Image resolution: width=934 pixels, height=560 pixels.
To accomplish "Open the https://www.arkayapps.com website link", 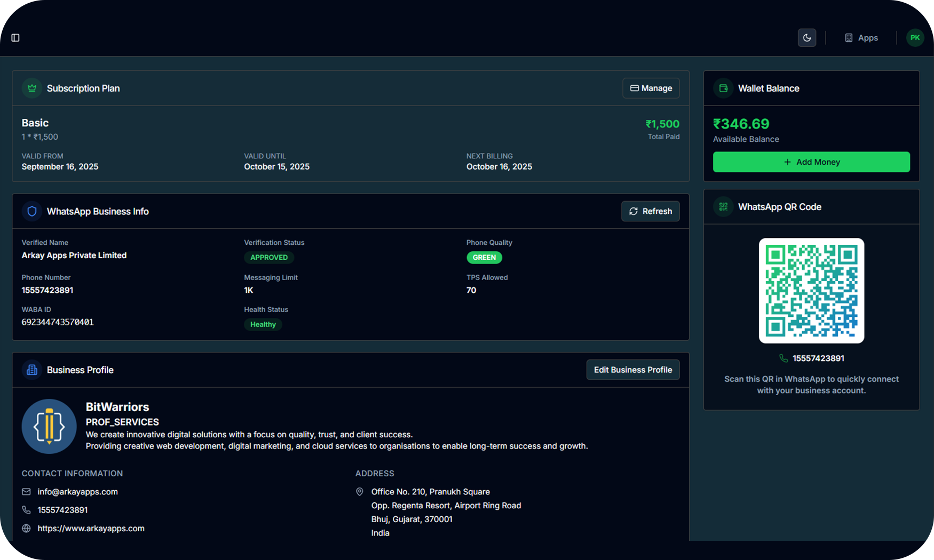I will pyautogui.click(x=91, y=529).
